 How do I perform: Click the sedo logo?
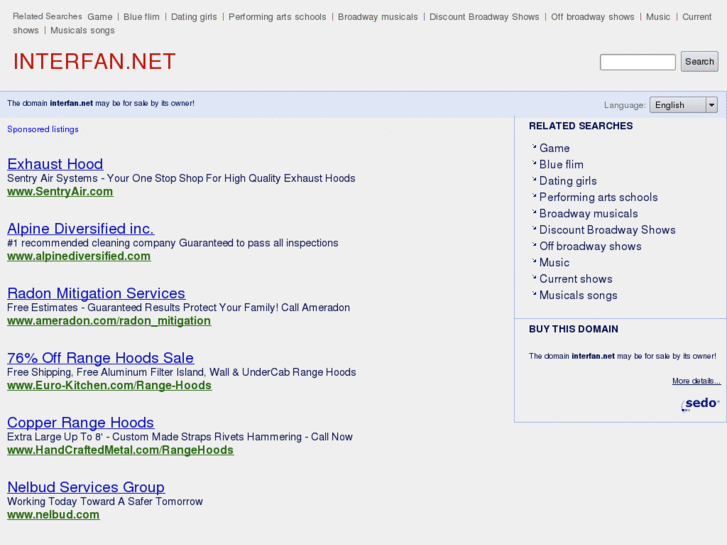pos(700,404)
